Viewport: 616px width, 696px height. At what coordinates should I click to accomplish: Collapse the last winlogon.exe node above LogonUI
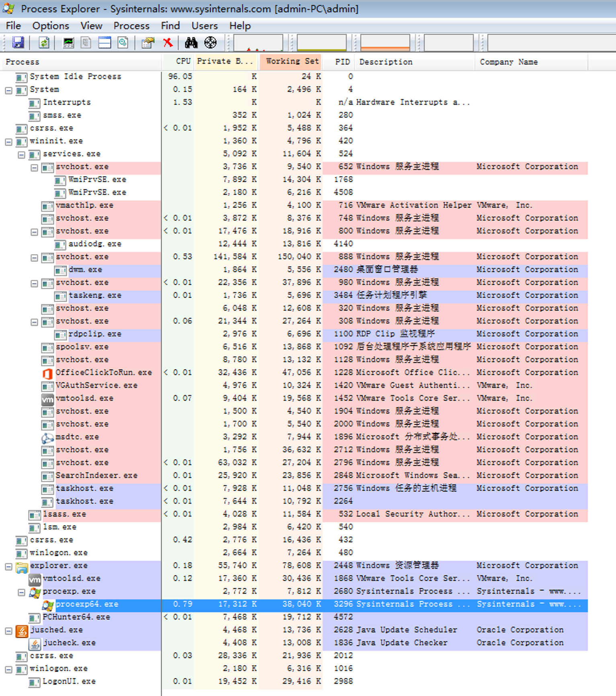[8, 669]
